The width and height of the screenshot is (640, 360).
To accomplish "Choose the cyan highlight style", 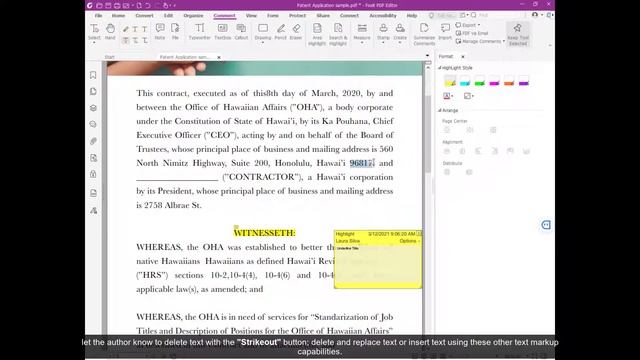I will point(464,81).
